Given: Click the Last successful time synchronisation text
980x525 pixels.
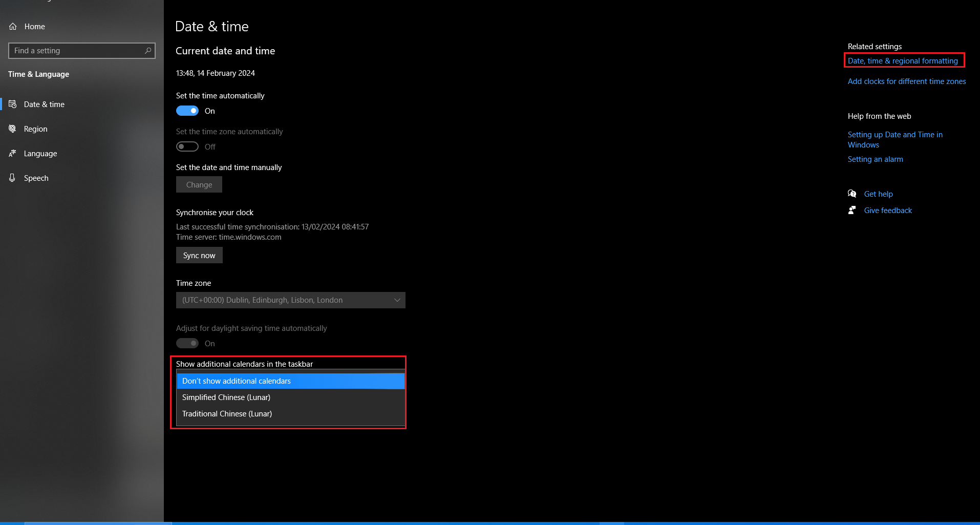Looking at the screenshot, I should click(272, 226).
